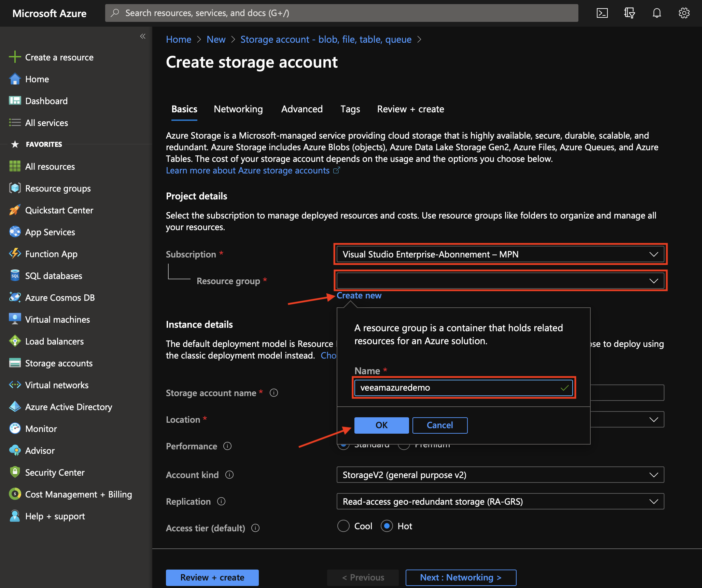Open Dashboard icon in the sidebar
Image resolution: width=702 pixels, height=588 pixels.
pyautogui.click(x=15, y=101)
